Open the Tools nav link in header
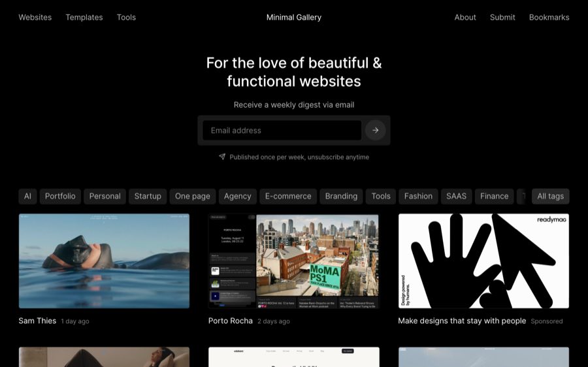The height and width of the screenshot is (367, 588). coord(126,17)
